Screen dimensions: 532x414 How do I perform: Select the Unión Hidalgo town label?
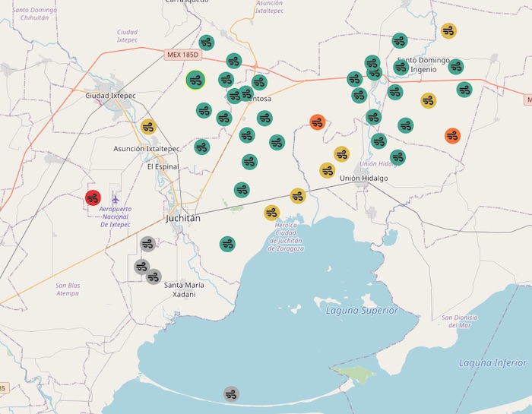click(363, 178)
